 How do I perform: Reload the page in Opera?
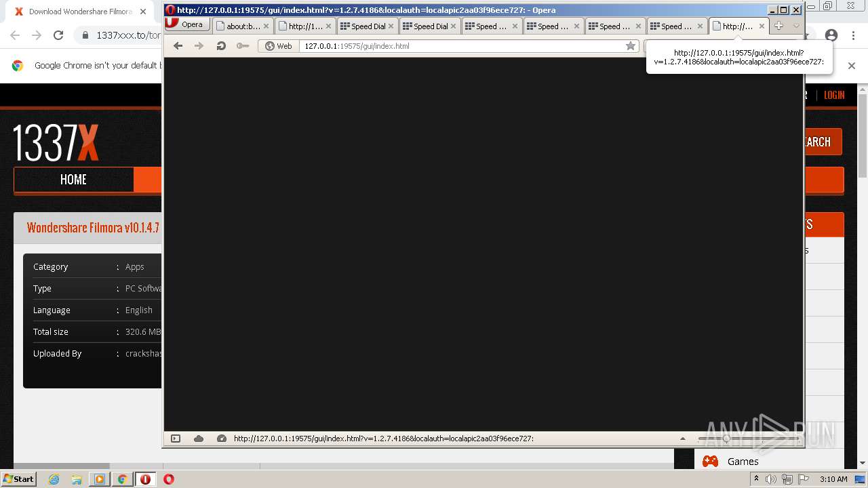(x=221, y=46)
